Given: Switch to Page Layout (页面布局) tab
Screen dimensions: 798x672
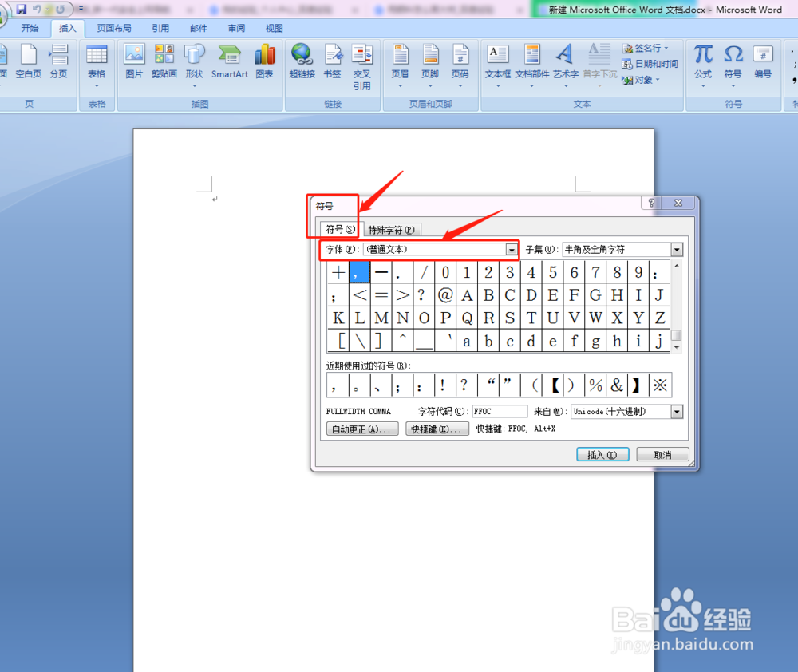Looking at the screenshot, I should pyautogui.click(x=114, y=29).
